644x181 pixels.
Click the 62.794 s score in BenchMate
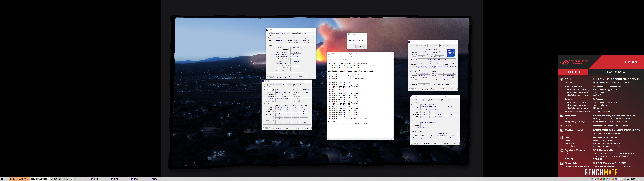pos(616,72)
